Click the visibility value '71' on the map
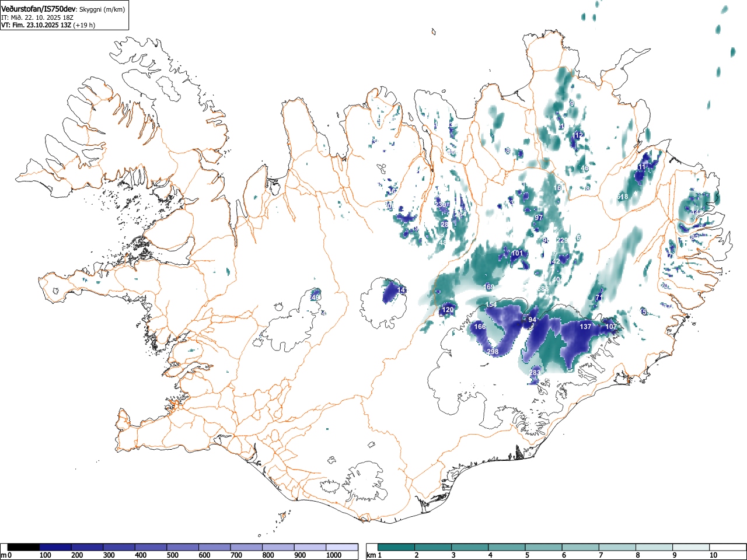The height and width of the screenshot is (560, 747). coord(599,297)
